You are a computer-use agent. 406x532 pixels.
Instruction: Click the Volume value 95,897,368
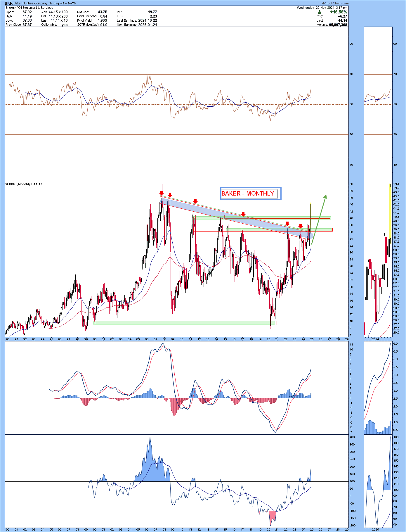coord(338,25)
